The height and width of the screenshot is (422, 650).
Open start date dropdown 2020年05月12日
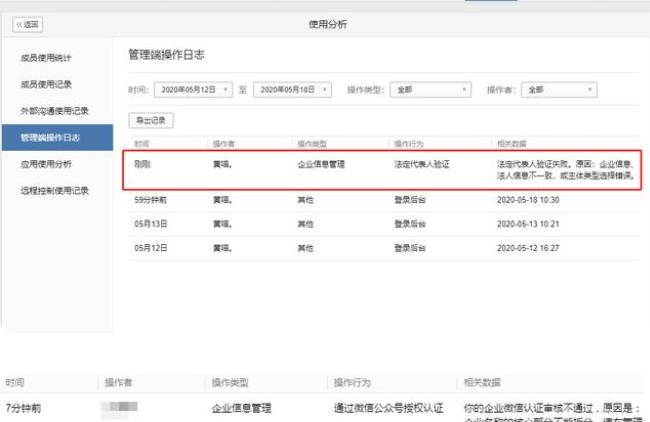coord(193,90)
